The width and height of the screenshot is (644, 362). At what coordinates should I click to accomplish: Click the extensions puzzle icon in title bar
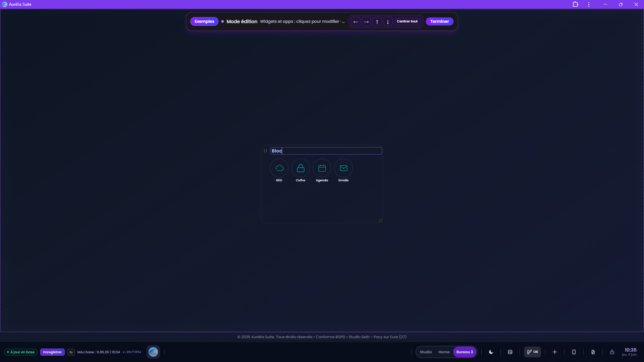point(576,4)
